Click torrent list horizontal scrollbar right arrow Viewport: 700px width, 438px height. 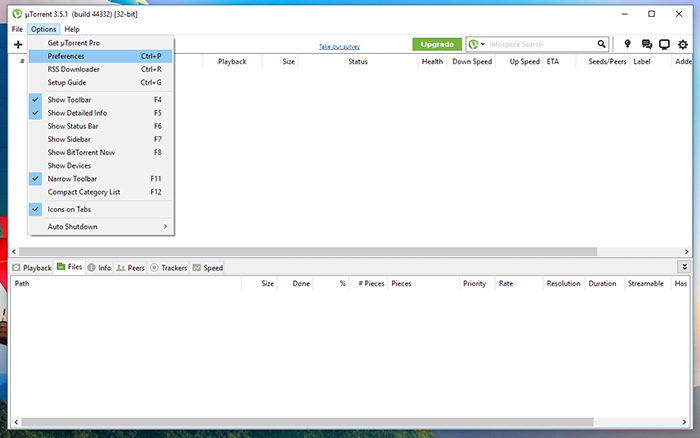[687, 251]
